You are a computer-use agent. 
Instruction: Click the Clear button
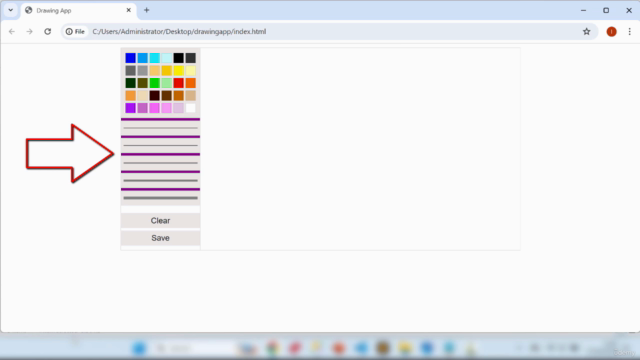(160, 221)
